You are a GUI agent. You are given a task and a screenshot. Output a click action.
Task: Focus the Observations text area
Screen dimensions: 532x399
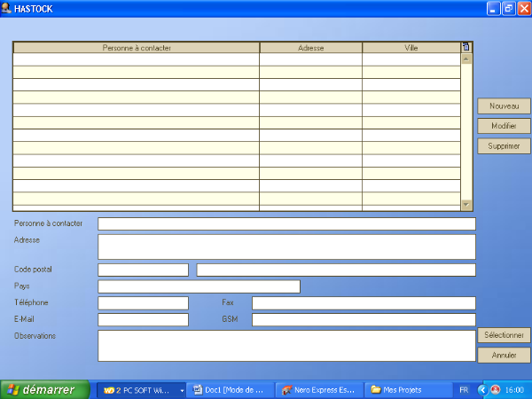click(x=286, y=346)
